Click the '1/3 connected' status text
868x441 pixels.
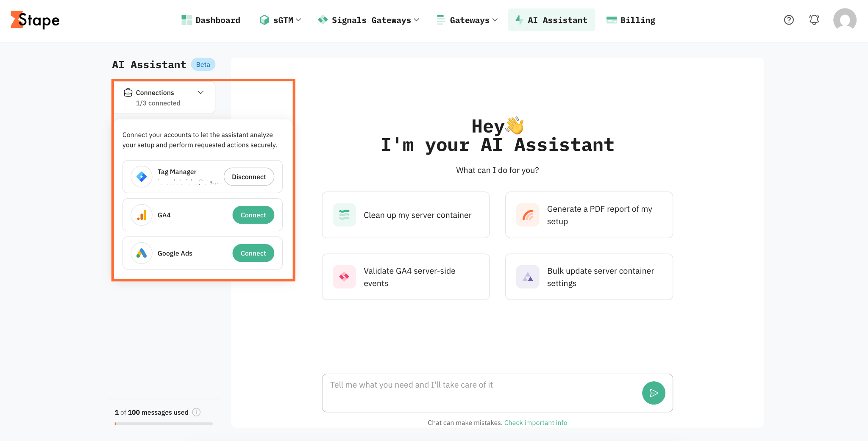158,103
